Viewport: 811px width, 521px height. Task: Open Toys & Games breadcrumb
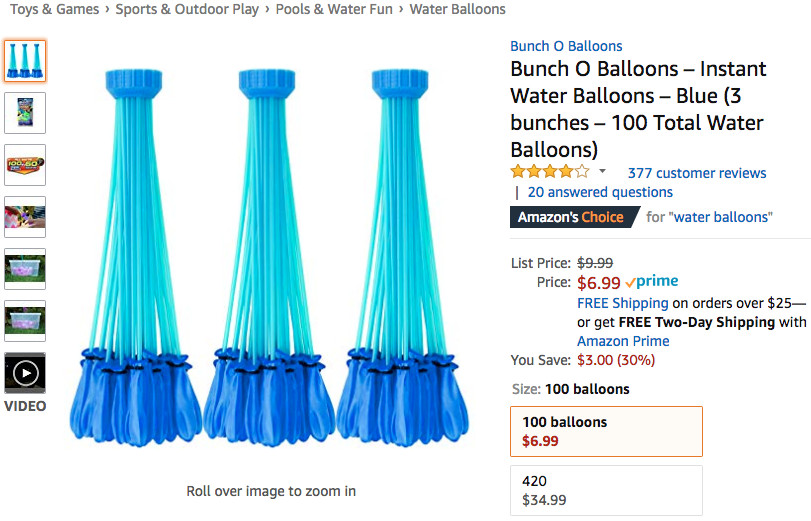point(54,10)
